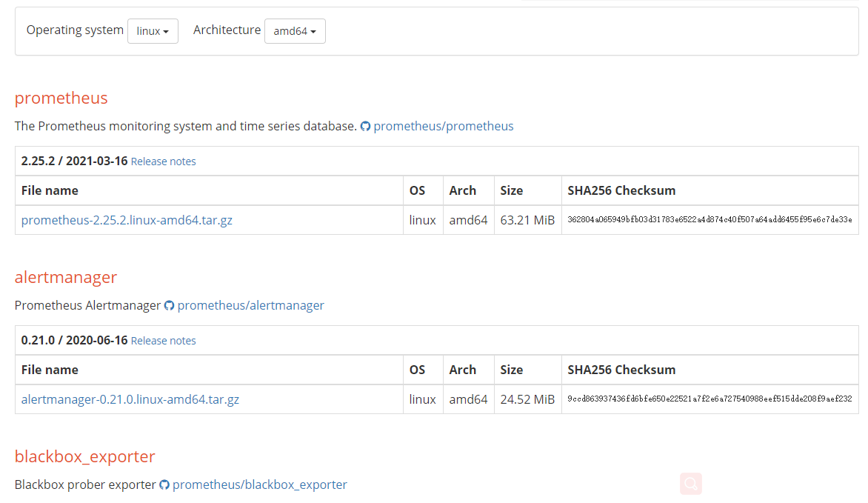The height and width of the screenshot is (503, 868).
Task: Open Release notes for prometheus 2.25.2
Action: pyautogui.click(x=163, y=161)
